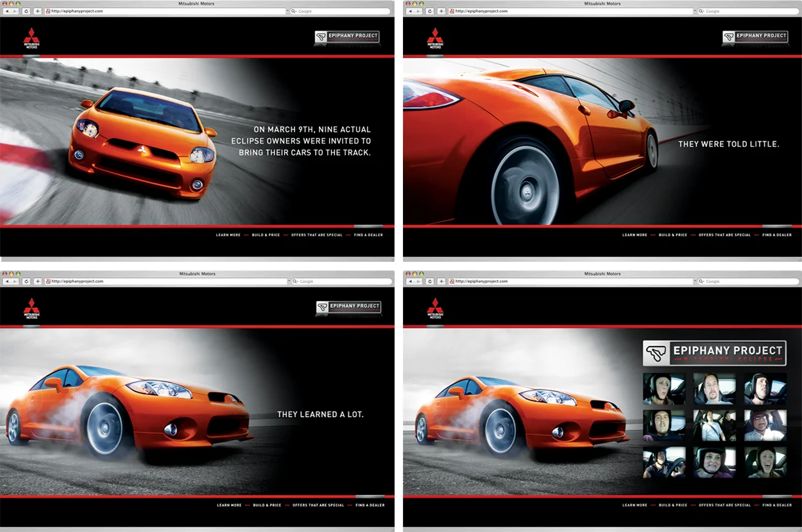Go forward in the They Were Told Little window
Screen dimensions: 802x532
click(419, 12)
